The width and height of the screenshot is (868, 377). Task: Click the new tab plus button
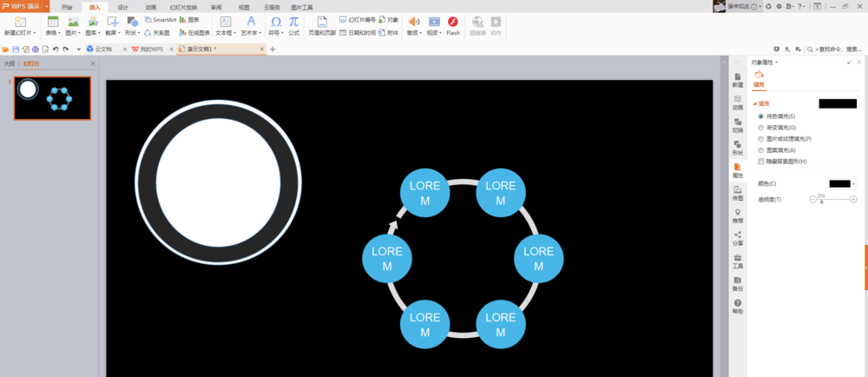click(272, 50)
